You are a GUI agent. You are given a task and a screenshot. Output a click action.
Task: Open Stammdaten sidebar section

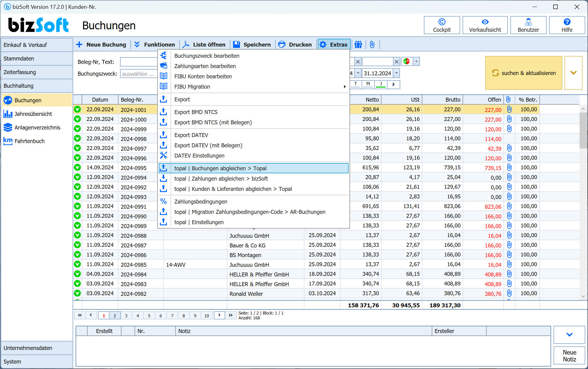[x=37, y=58]
